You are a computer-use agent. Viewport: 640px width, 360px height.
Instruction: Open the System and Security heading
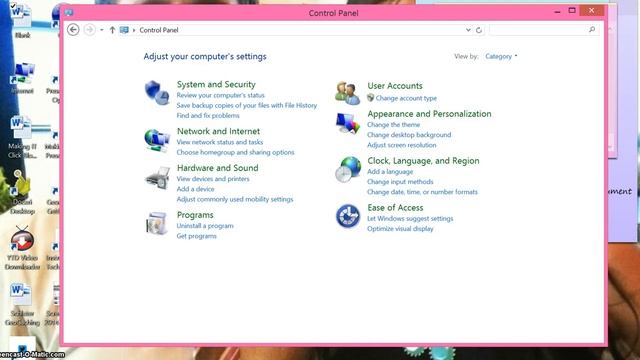(x=216, y=84)
